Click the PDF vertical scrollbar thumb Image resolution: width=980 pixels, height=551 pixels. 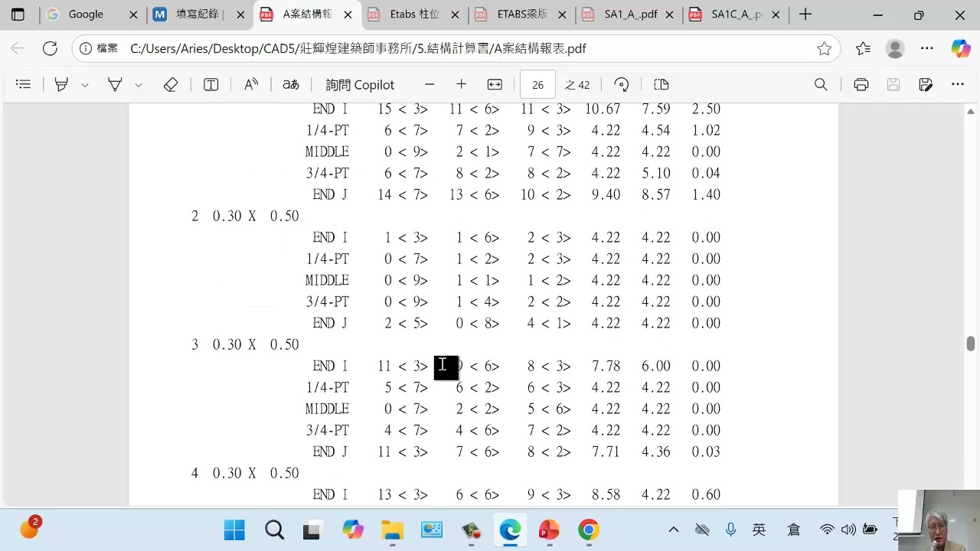[x=971, y=344]
